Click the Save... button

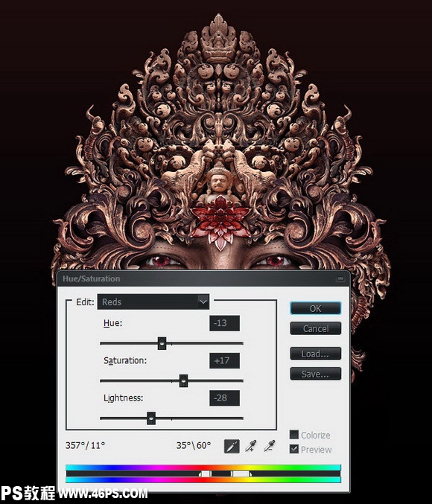315,374
